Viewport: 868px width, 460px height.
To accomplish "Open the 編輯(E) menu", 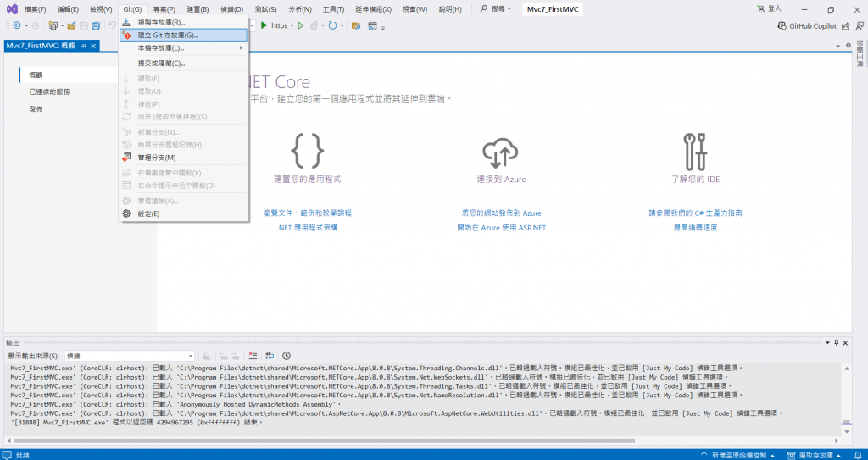I will [x=68, y=9].
